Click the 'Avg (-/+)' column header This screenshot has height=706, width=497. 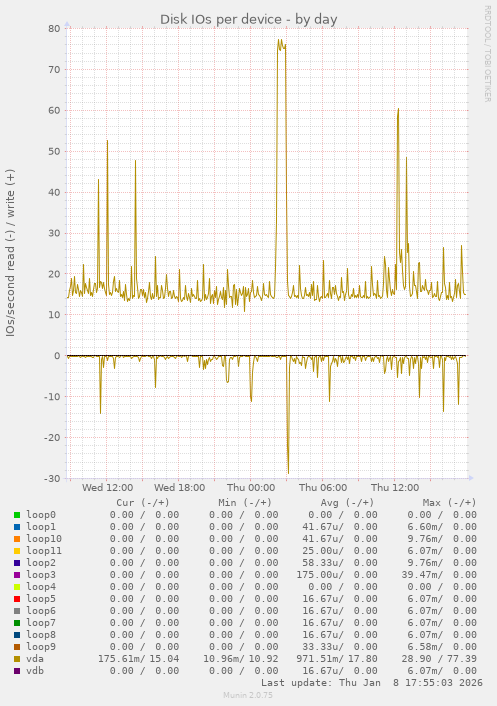(347, 502)
